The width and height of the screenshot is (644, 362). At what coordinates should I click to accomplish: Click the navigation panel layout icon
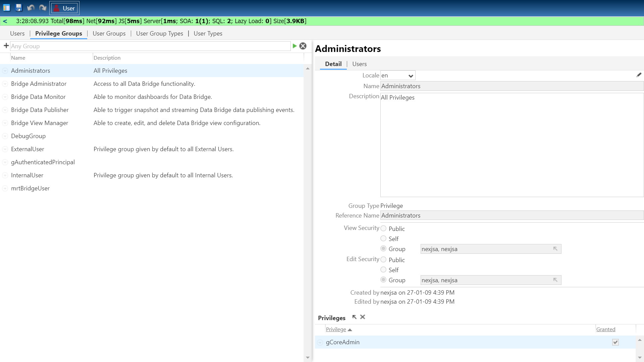(x=7, y=8)
